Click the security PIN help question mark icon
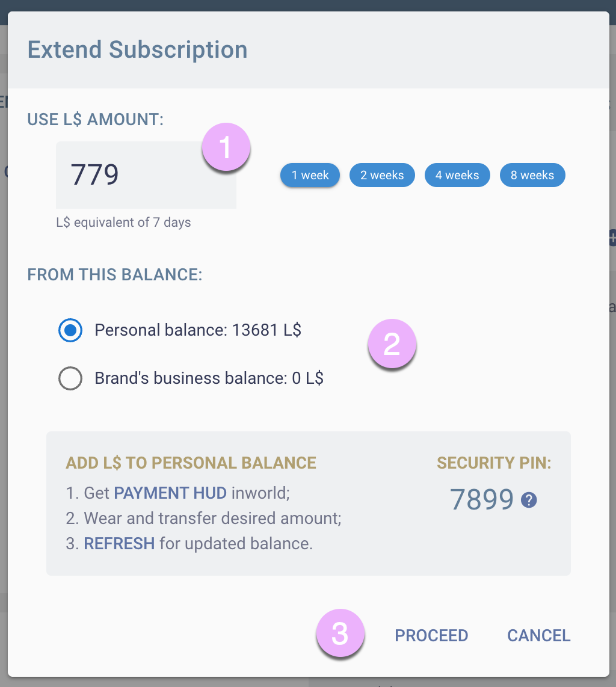The image size is (616, 687). (529, 500)
